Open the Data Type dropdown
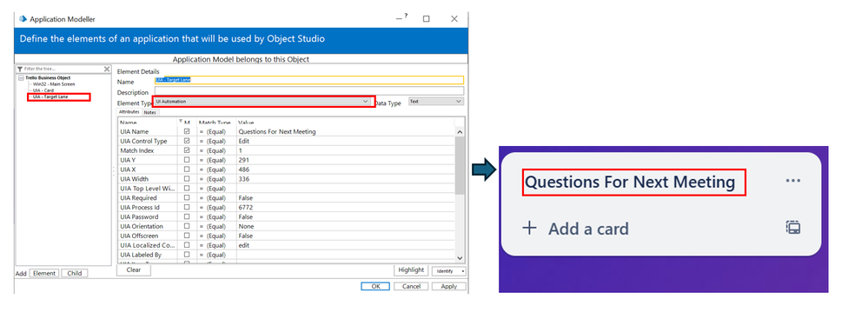Image resolution: width=868 pixels, height=319 pixels. [x=435, y=102]
